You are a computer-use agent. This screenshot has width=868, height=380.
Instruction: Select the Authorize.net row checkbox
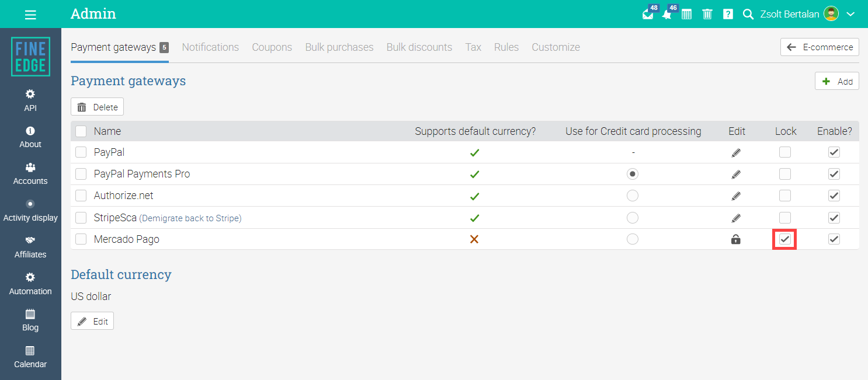click(x=81, y=196)
